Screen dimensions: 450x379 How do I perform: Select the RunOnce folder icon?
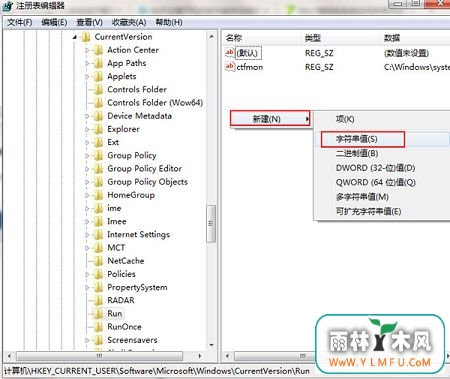tap(99, 327)
